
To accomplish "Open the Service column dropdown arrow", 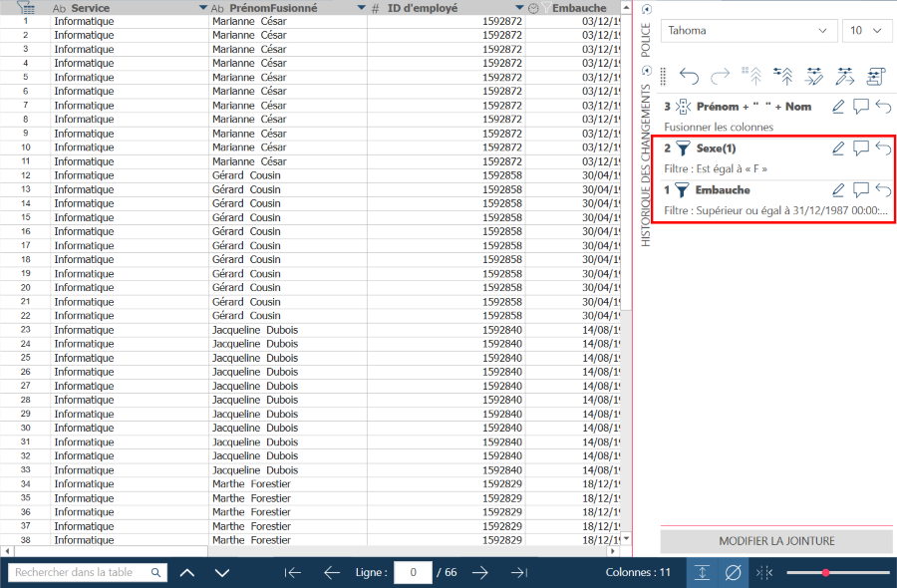I will point(203,8).
